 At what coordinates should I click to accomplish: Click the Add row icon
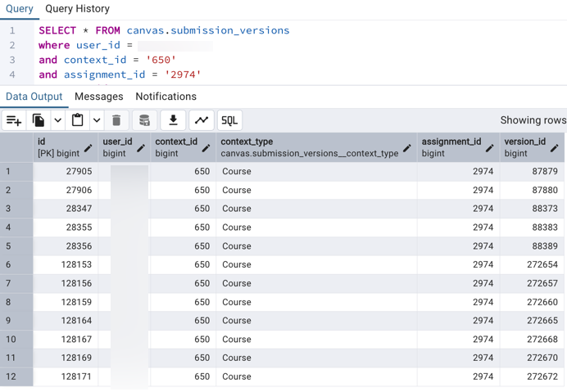pos(14,120)
